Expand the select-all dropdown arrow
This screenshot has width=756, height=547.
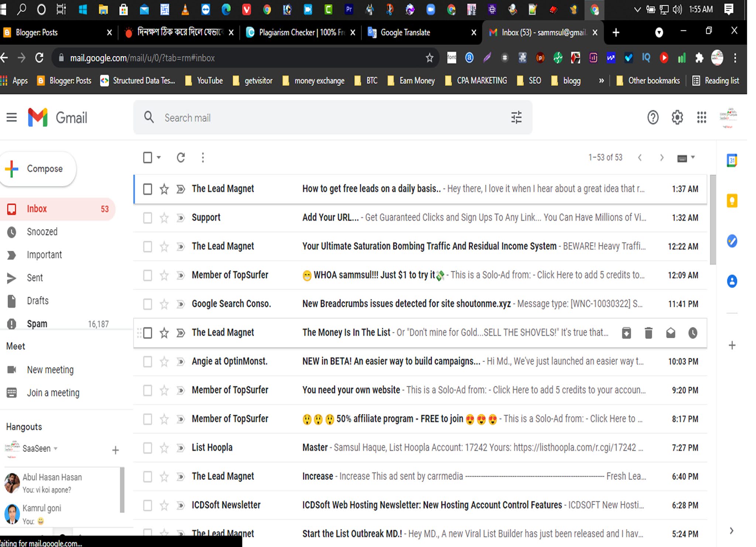click(159, 158)
